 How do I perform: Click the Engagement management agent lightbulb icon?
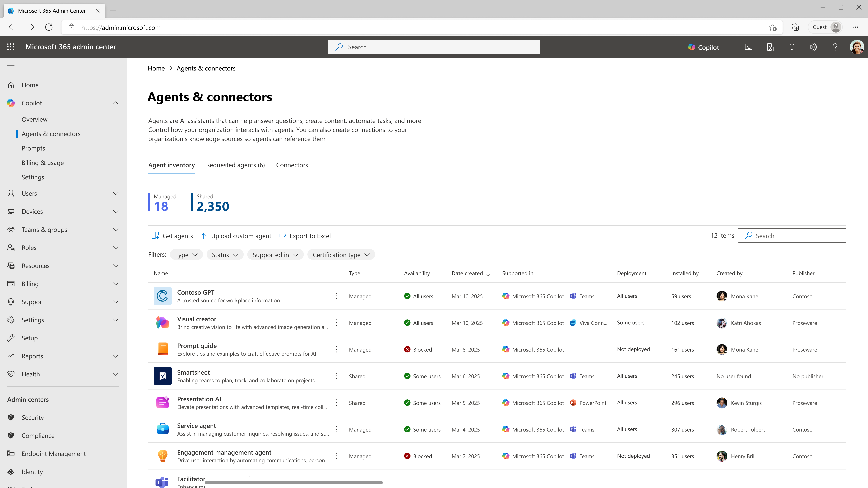162,456
